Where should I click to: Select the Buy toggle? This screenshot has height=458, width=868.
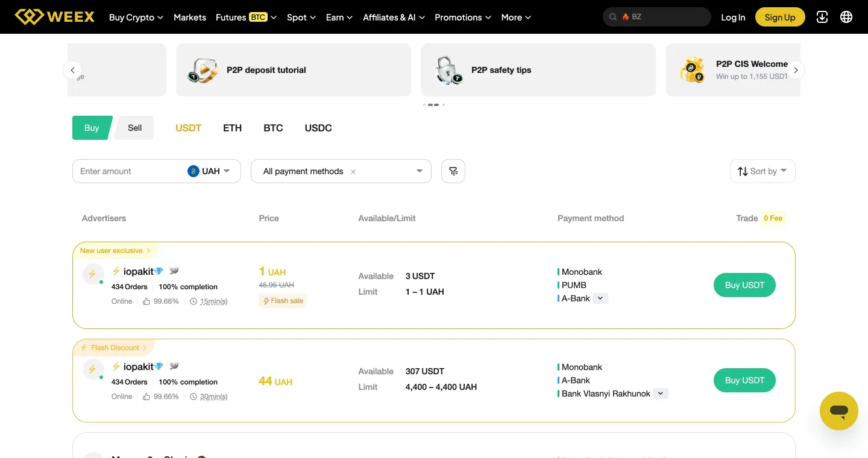(x=92, y=128)
